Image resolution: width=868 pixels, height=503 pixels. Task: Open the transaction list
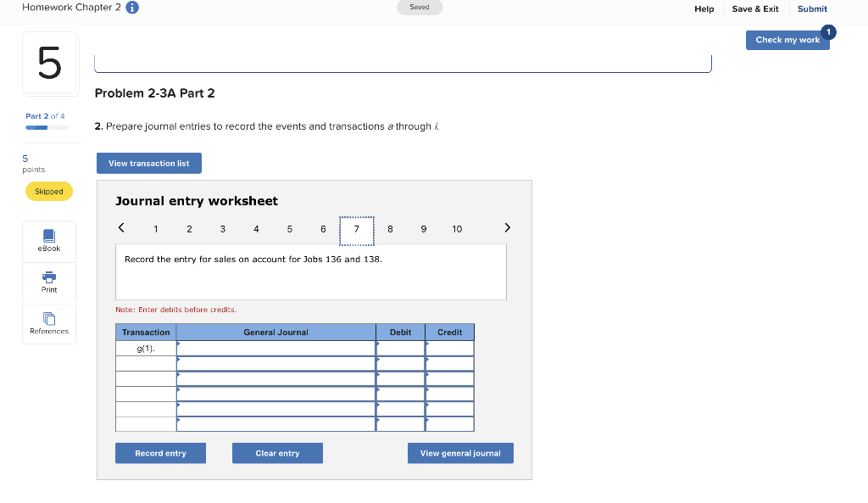click(149, 163)
